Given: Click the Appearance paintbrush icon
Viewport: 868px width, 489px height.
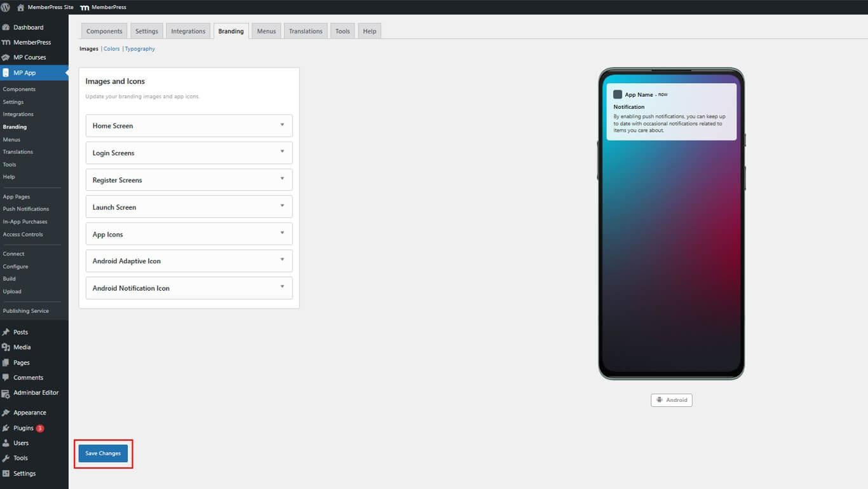Looking at the screenshot, I should 6,413.
